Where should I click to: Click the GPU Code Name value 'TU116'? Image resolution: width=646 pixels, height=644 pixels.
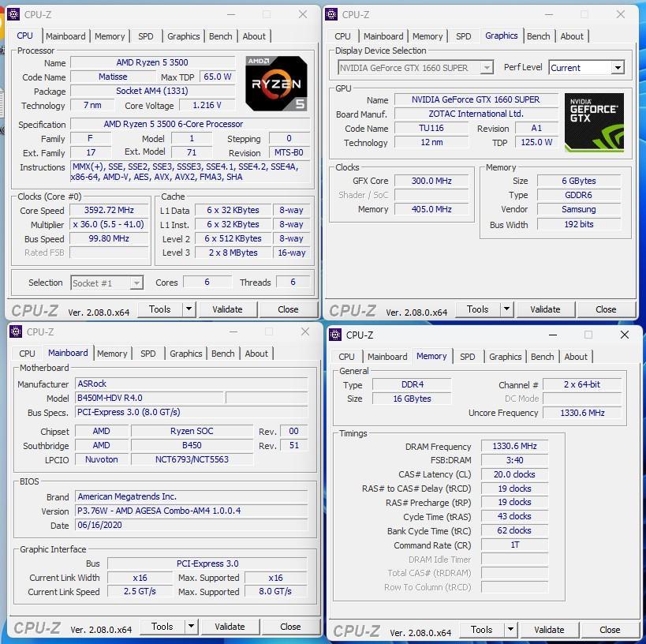pyautogui.click(x=431, y=128)
